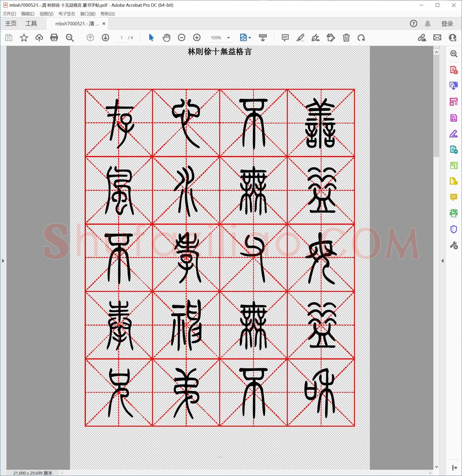Open the Sign document pen tool
This screenshot has width=462, height=476.
click(315, 38)
